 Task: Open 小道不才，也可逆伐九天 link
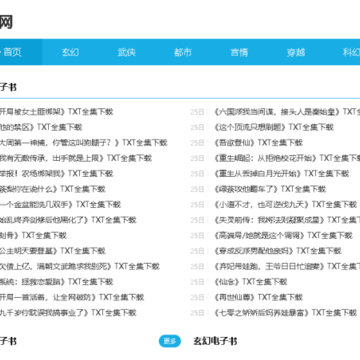pos(286,204)
